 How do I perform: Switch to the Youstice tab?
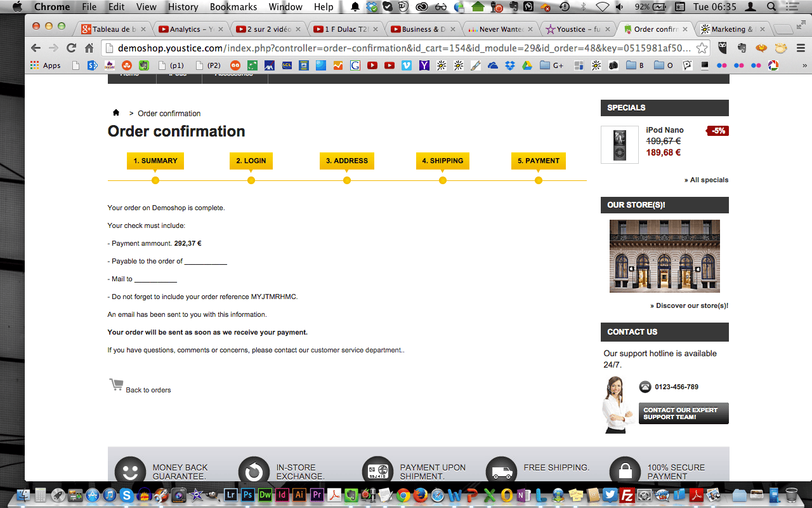tap(576, 29)
